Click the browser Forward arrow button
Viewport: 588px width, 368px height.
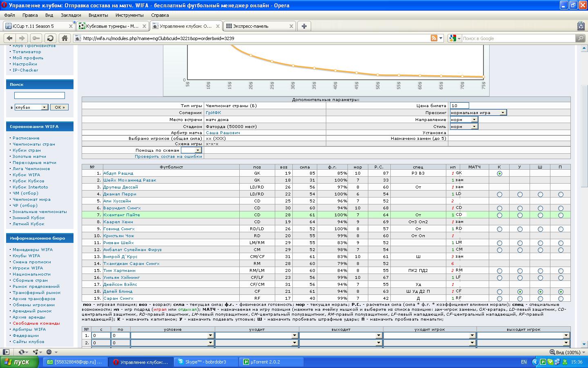[22, 38]
